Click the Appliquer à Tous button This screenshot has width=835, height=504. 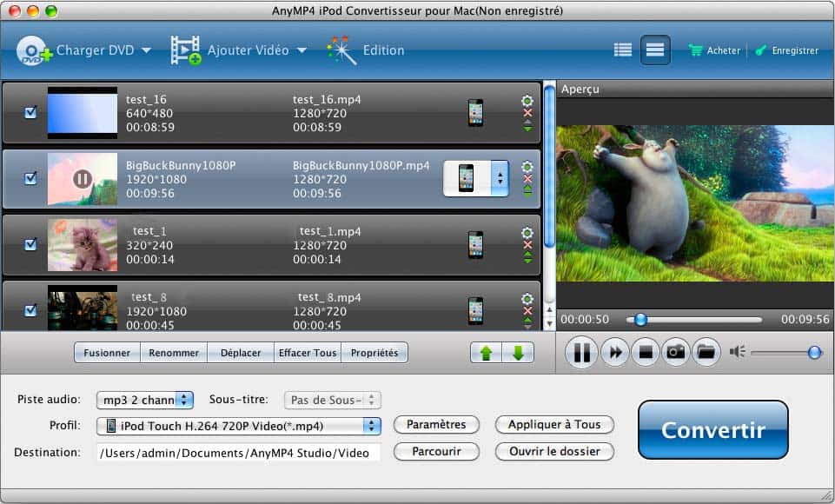554,425
